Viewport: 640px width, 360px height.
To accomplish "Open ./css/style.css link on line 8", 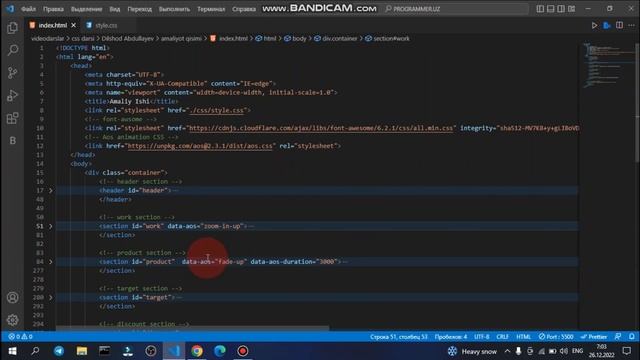I will [x=217, y=110].
